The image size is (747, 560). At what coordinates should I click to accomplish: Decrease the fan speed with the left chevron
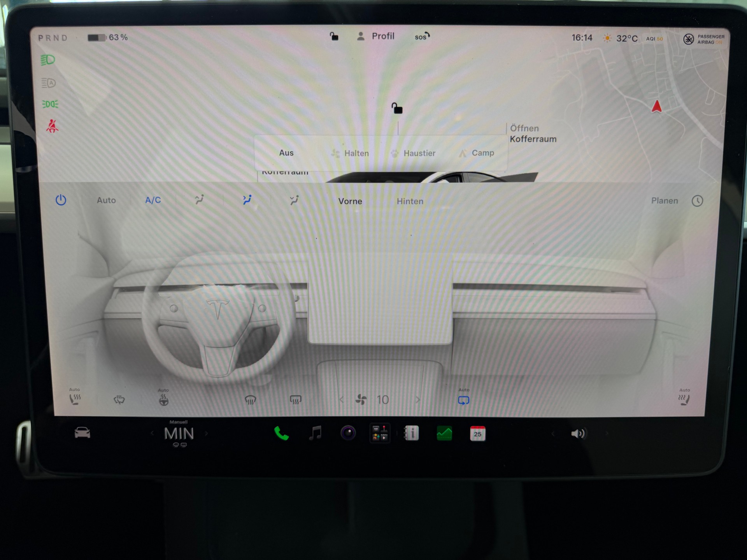click(x=341, y=399)
